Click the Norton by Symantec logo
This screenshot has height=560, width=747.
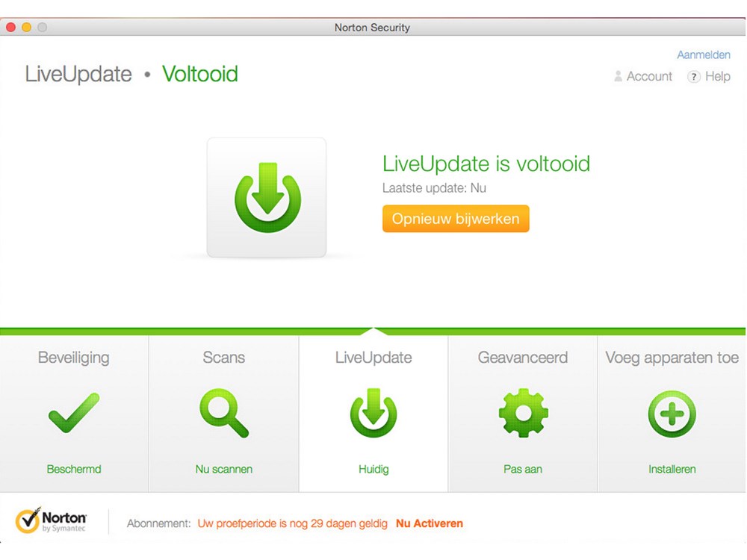point(51,521)
